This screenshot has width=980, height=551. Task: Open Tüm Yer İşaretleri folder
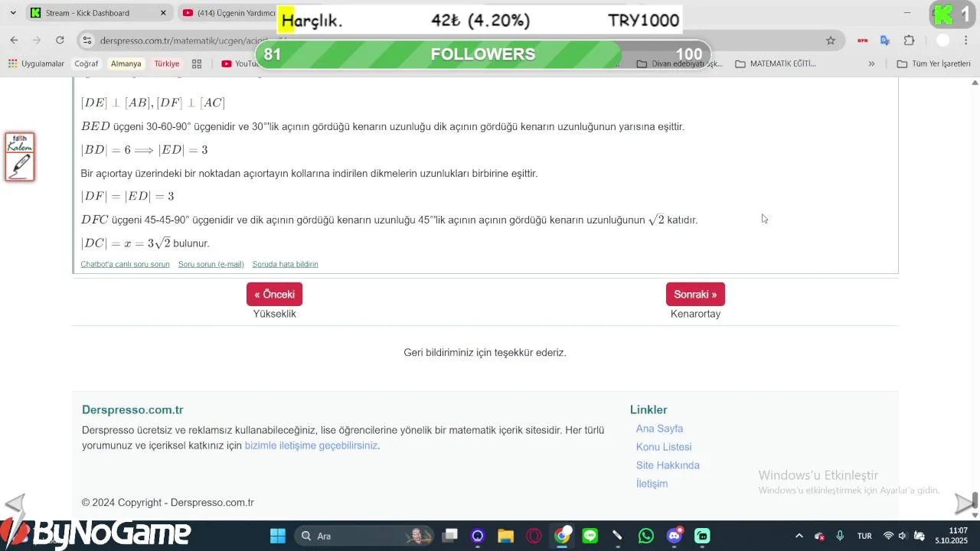934,64
